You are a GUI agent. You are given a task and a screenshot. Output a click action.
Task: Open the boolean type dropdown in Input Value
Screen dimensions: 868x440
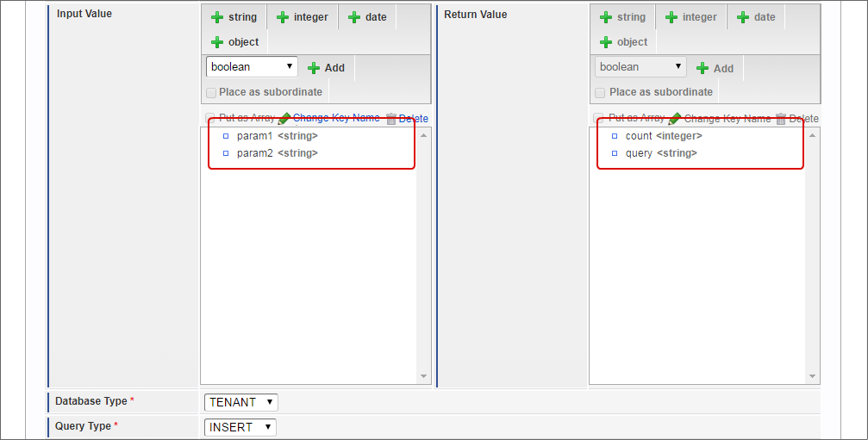coord(252,67)
